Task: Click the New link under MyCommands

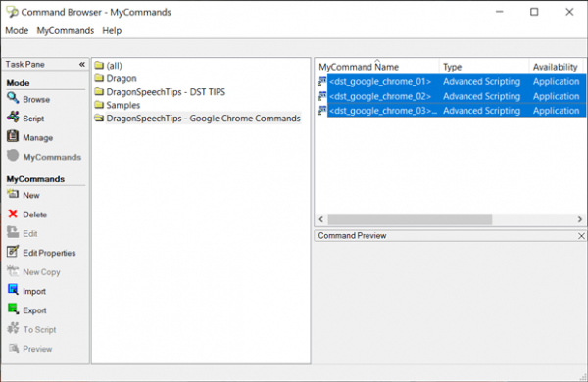Action: [31, 195]
